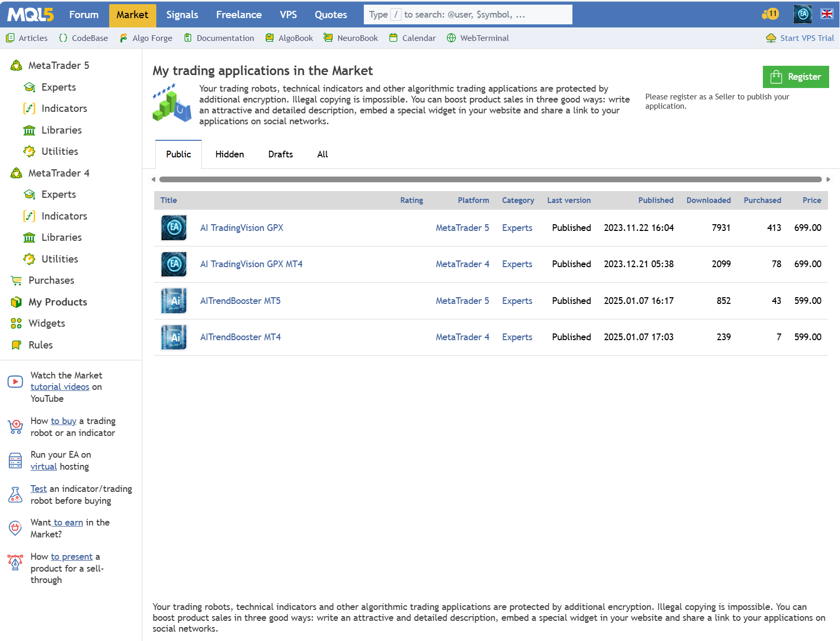The height and width of the screenshot is (641, 840).
Task: Open Utilities under MetaTrader 4
Action: click(60, 259)
